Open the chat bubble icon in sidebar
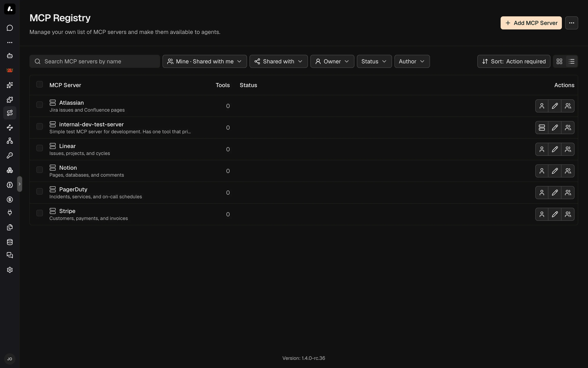The height and width of the screenshot is (368, 588). tap(10, 28)
